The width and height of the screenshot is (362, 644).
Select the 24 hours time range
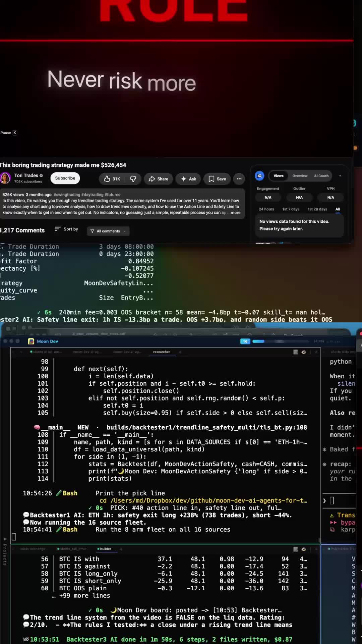[266, 209]
